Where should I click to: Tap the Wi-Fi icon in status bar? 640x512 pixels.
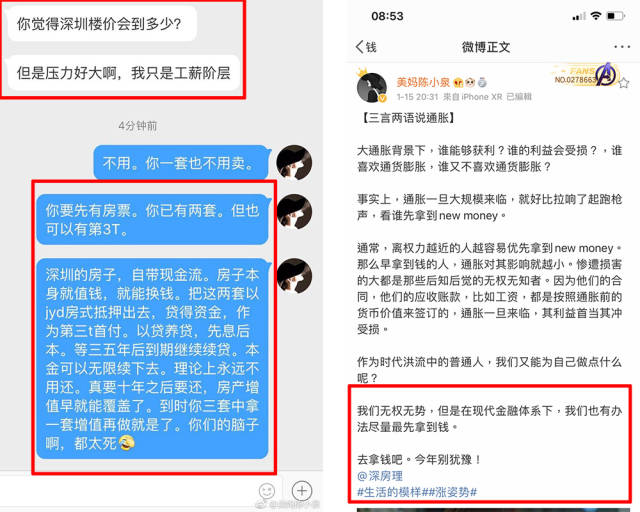pos(596,16)
